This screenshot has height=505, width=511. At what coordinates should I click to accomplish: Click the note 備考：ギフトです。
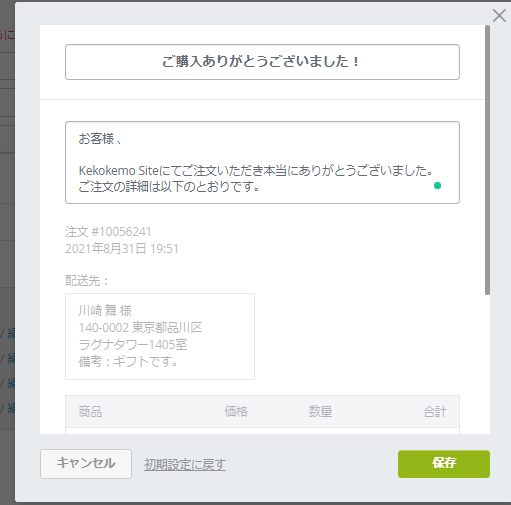(128, 361)
